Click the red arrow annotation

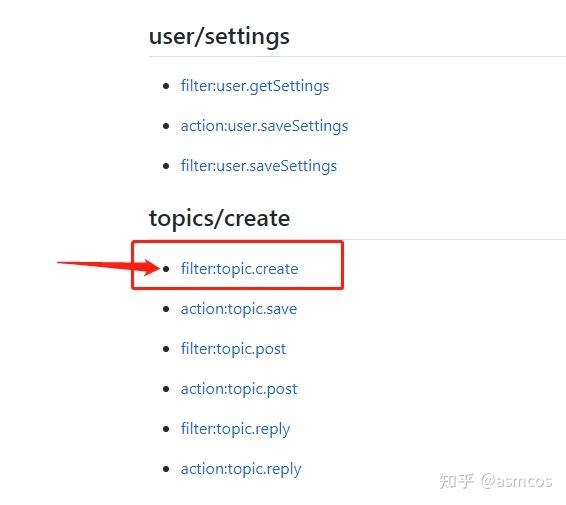tap(108, 266)
